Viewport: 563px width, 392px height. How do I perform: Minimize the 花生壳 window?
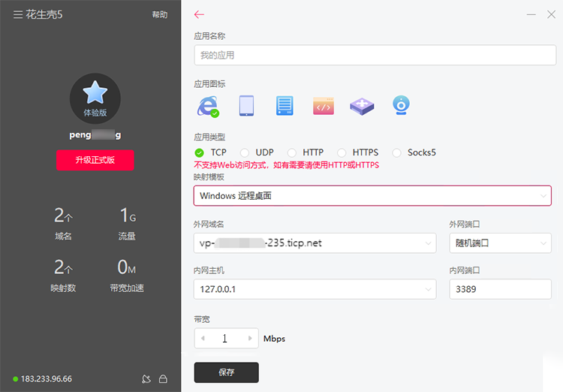point(531,14)
